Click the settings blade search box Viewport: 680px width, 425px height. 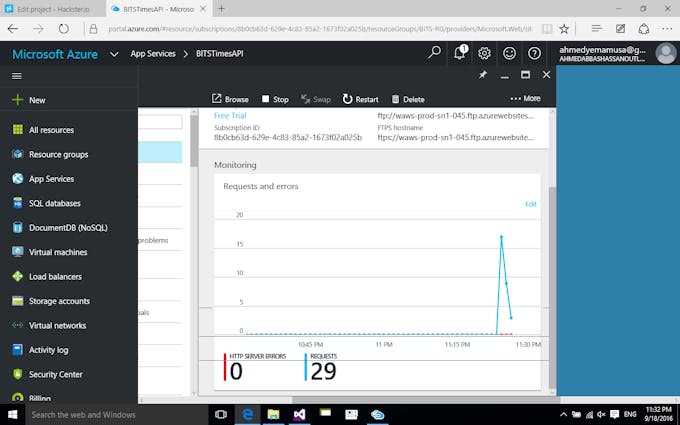(160, 121)
